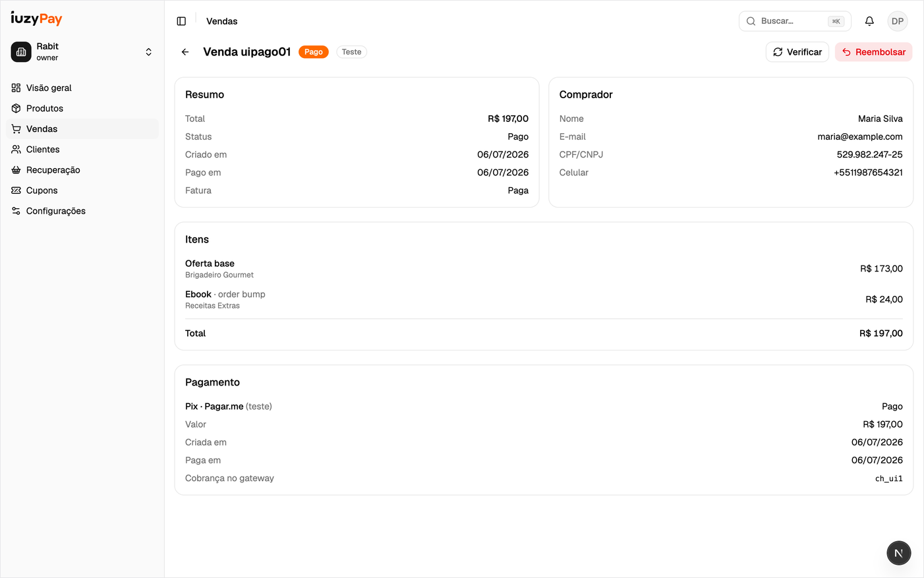Click the search magnifier icon
Image resolution: width=924 pixels, height=578 pixels.
click(x=751, y=21)
